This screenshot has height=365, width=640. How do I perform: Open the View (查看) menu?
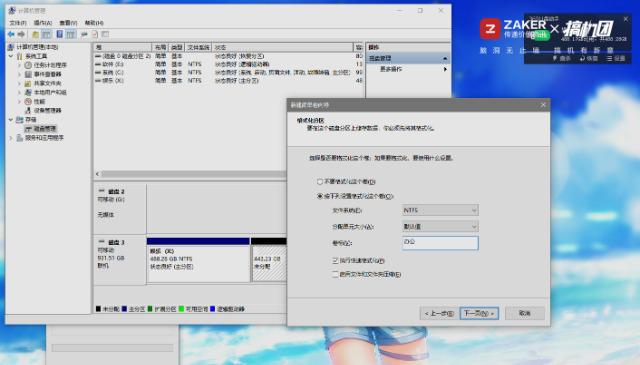click(68, 23)
